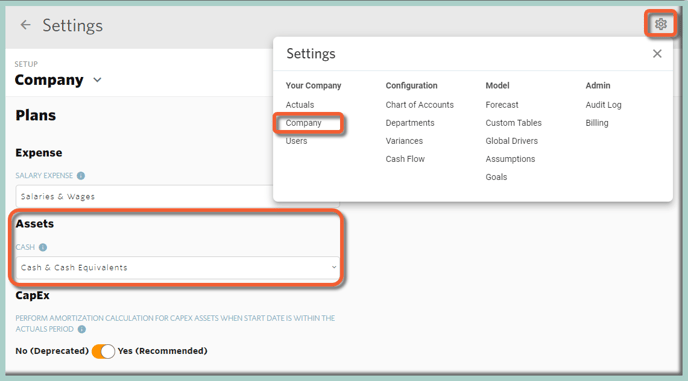Expand the Company setup dropdown chevron
This screenshot has height=381, width=688.
(x=97, y=80)
